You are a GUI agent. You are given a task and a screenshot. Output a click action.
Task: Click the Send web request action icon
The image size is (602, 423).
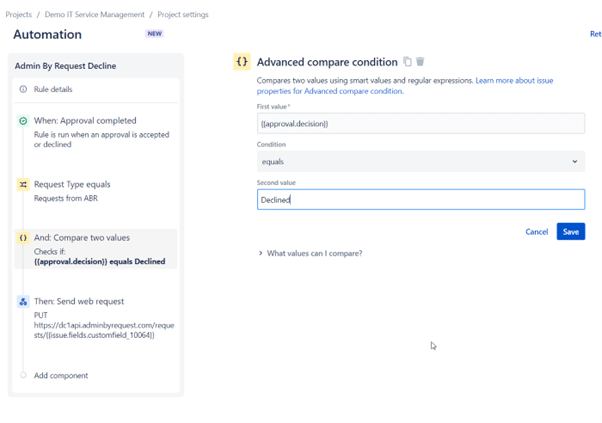point(23,302)
